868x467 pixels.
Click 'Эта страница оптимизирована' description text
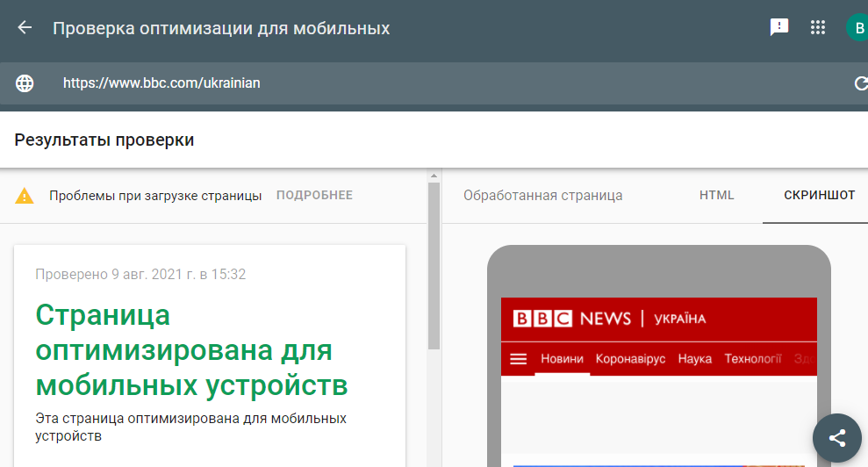(191, 427)
